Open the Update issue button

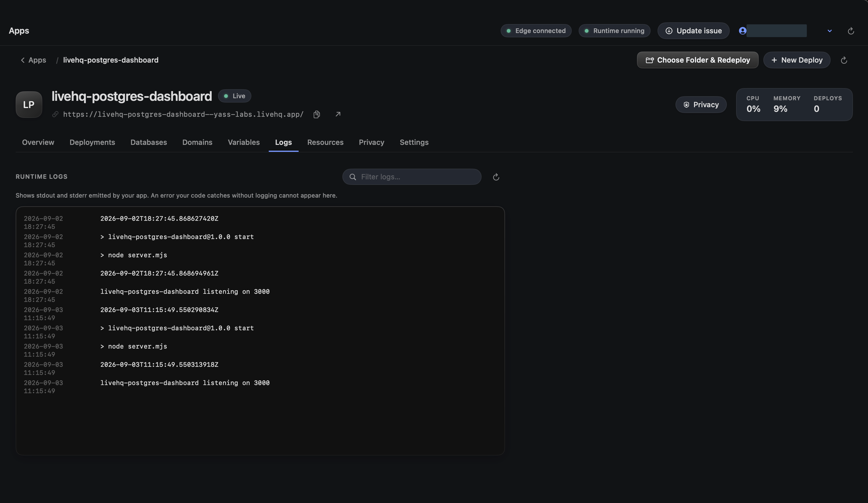pos(693,31)
